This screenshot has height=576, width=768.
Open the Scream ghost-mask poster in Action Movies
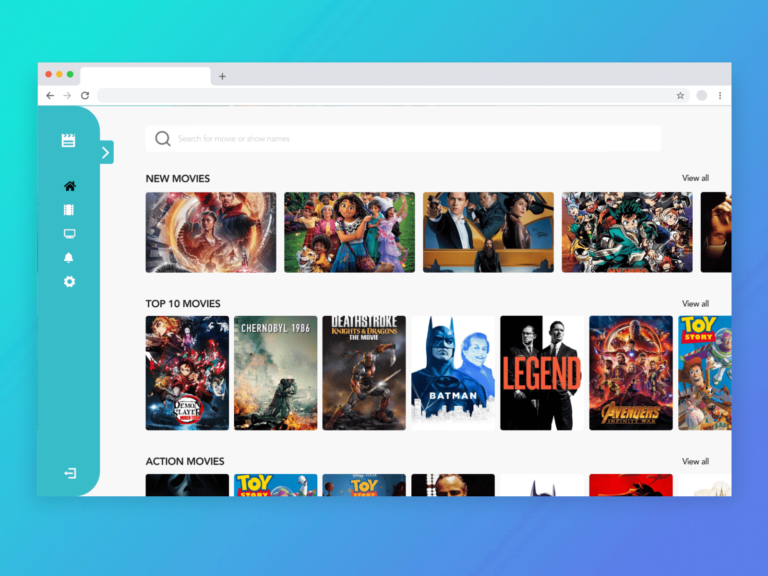[187, 485]
